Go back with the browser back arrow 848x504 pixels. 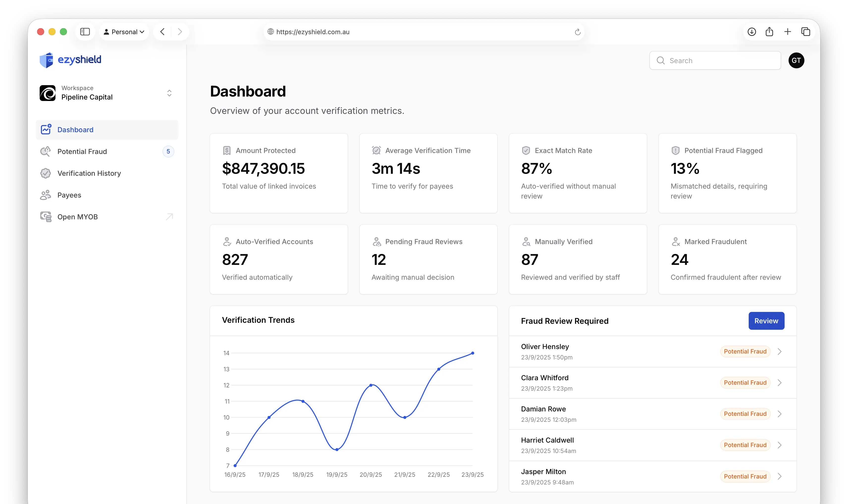pyautogui.click(x=162, y=32)
